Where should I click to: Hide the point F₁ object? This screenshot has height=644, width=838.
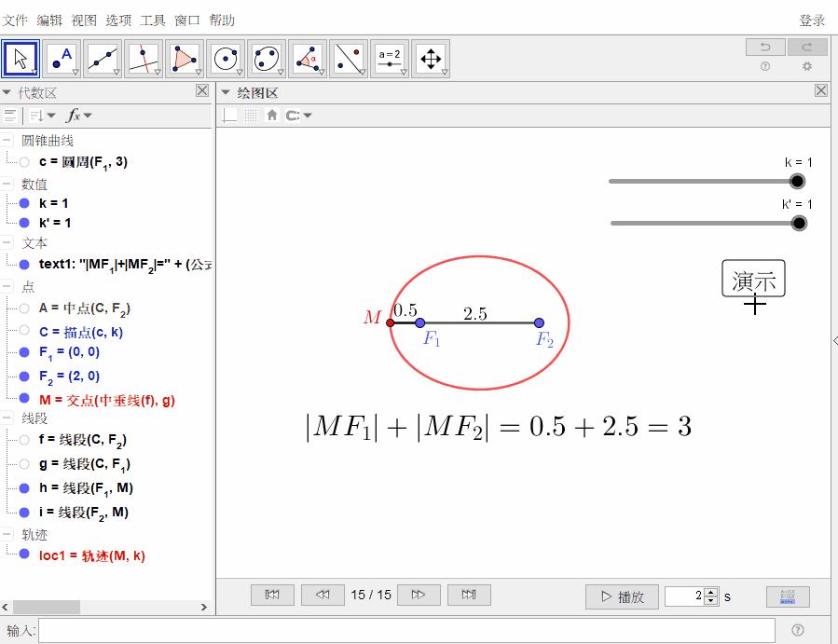click(x=24, y=352)
